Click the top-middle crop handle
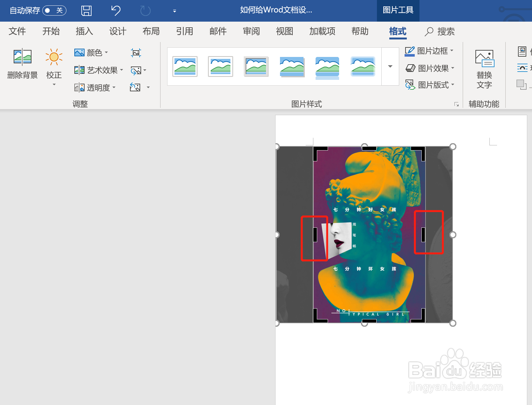Image resolution: width=532 pixels, height=405 pixels. click(369, 149)
